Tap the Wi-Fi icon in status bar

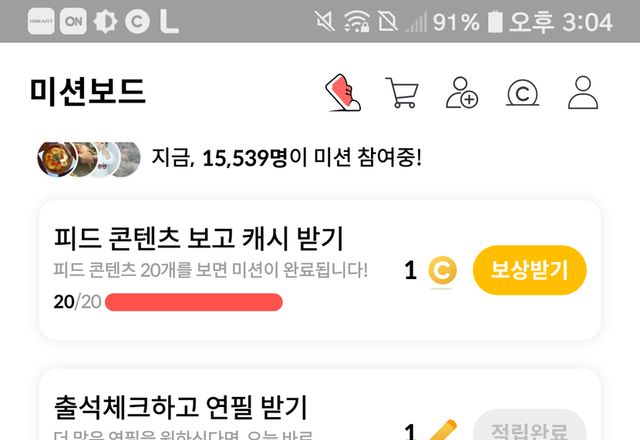(x=356, y=21)
